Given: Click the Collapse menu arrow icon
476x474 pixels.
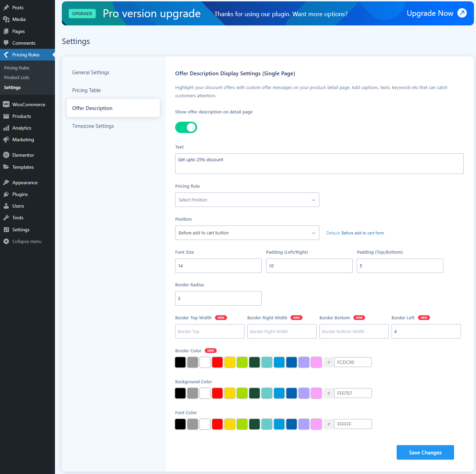Looking at the screenshot, I should [6, 241].
